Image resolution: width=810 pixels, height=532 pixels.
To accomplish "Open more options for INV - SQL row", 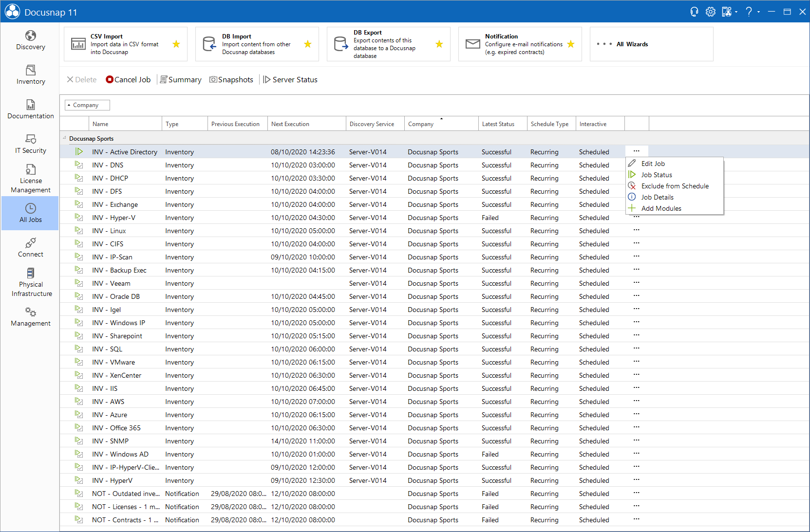I will pyautogui.click(x=637, y=348).
